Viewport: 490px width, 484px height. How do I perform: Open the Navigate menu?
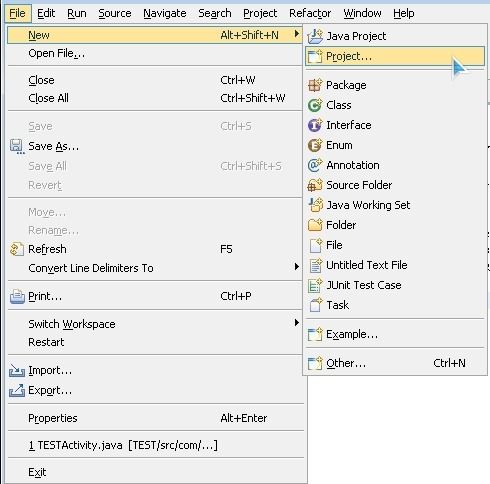[x=165, y=13]
